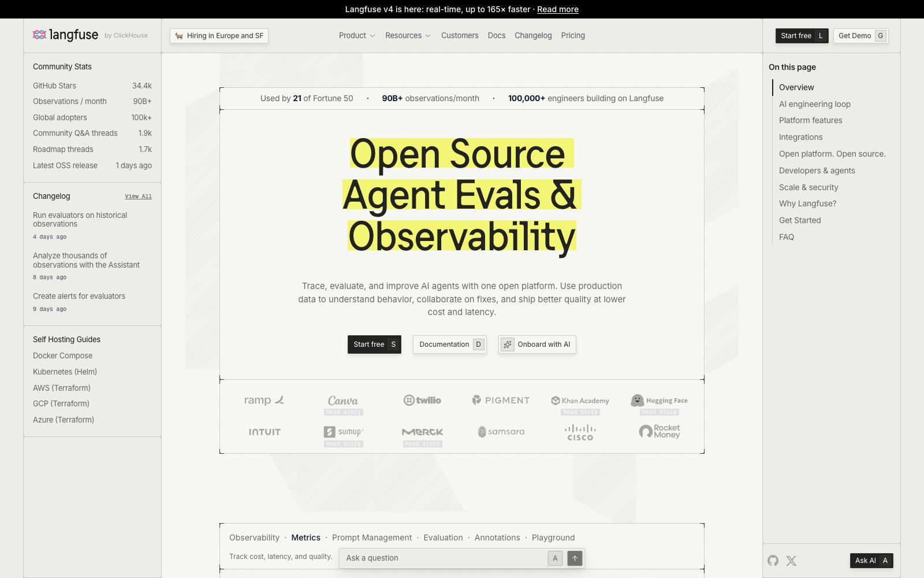Click the Twilio customer logo

(x=422, y=400)
